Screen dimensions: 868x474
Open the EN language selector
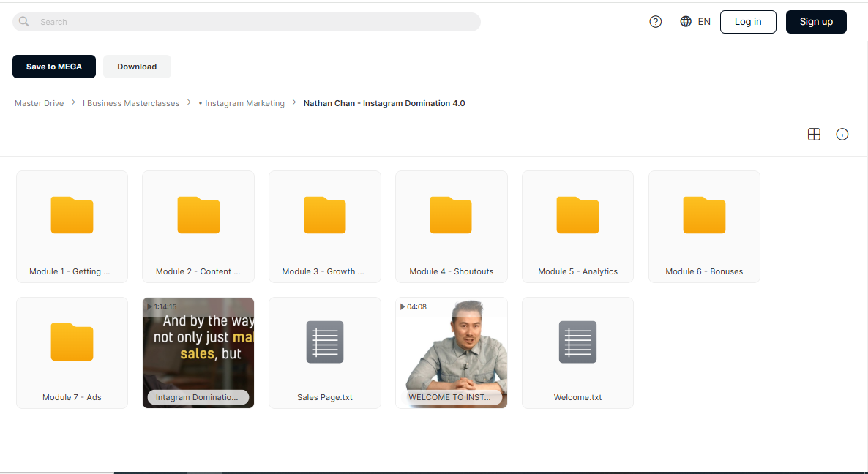[x=703, y=21]
